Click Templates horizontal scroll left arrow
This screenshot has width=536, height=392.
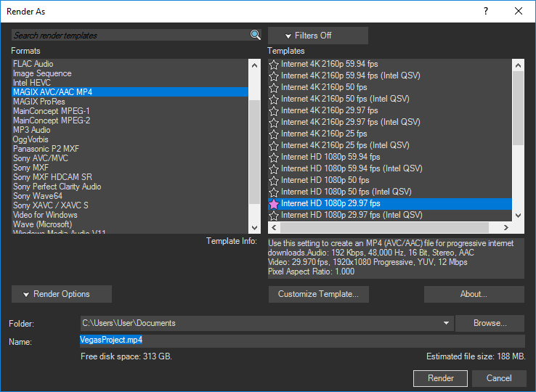click(274, 228)
